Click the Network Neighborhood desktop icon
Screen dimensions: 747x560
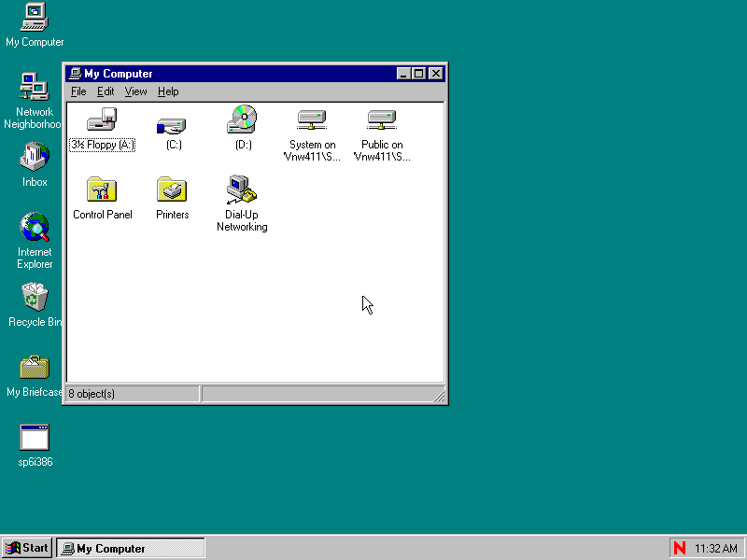pyautogui.click(x=35, y=88)
